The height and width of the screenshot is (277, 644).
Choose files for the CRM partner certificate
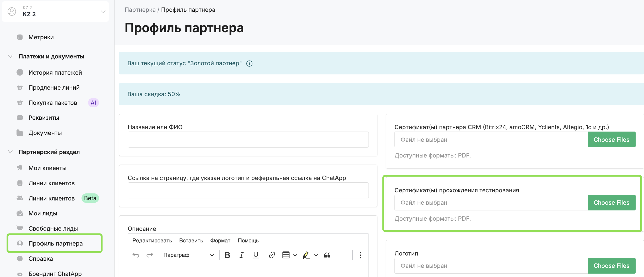611,140
